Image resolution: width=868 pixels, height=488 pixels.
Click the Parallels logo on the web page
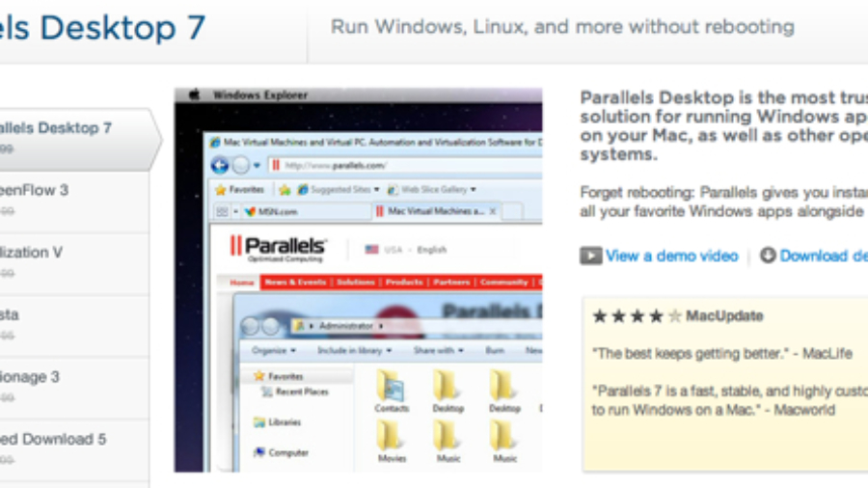279,248
